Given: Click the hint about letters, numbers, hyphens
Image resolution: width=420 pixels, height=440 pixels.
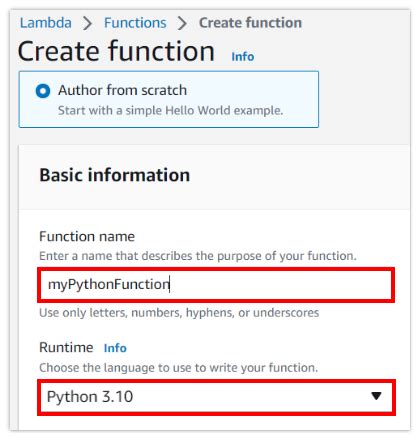Looking at the screenshot, I should coord(179,313).
